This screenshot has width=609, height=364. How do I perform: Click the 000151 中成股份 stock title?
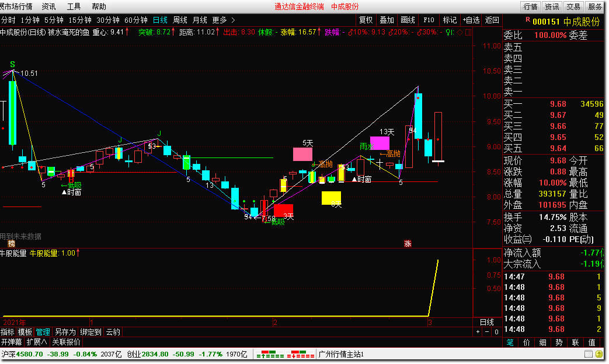point(566,22)
